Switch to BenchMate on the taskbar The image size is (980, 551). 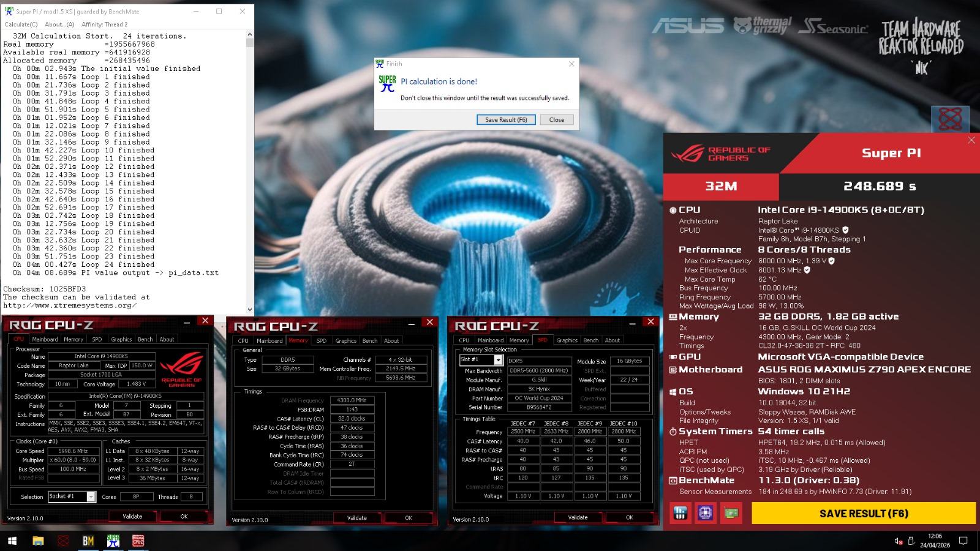(88, 541)
